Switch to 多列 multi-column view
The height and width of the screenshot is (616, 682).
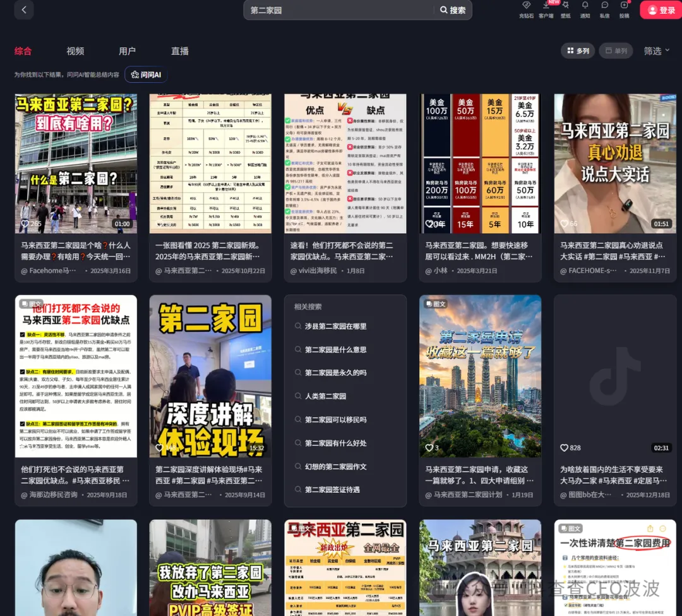(x=577, y=51)
